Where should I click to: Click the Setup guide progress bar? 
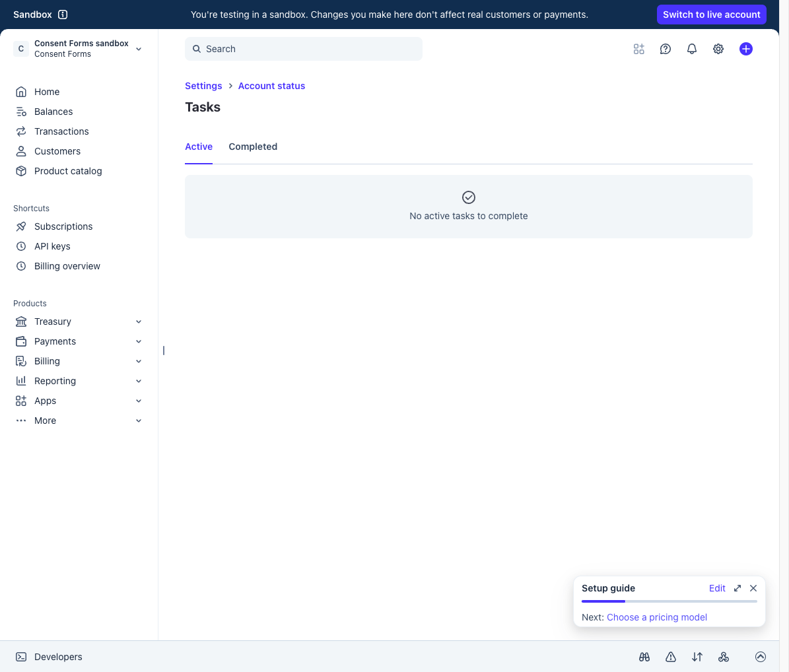click(669, 601)
